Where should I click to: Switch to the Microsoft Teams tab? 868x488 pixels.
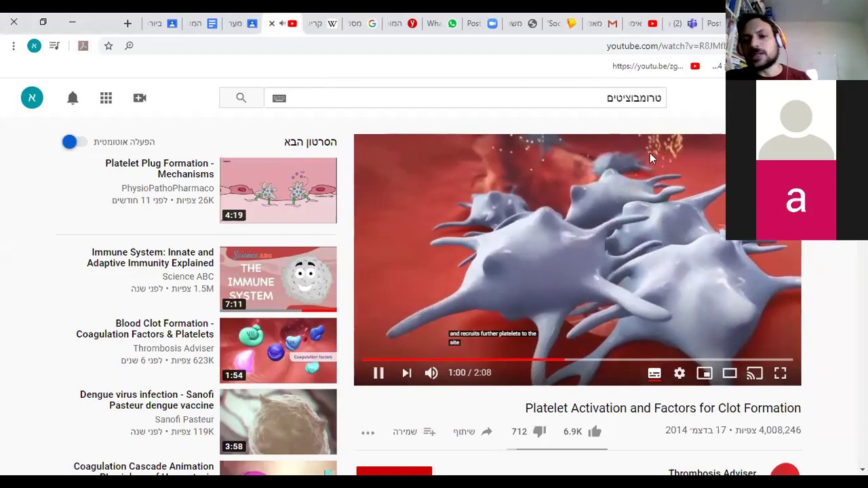click(683, 24)
